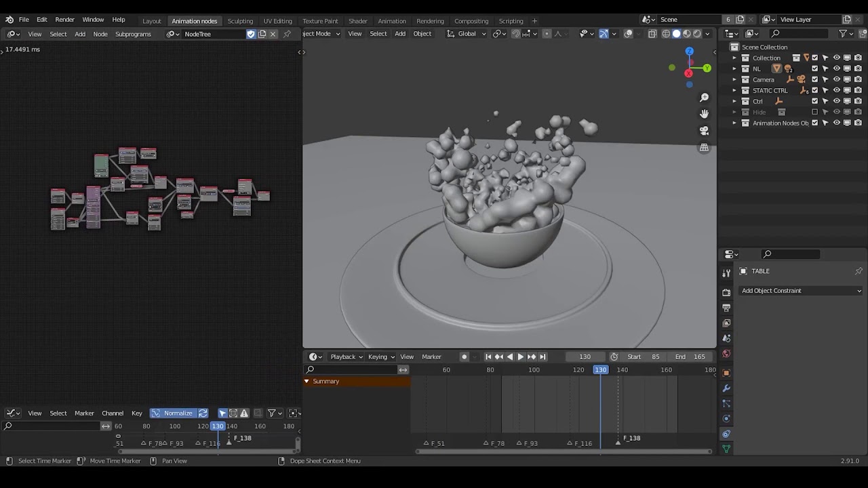Select the F_138 marker in timeline

pos(618,442)
